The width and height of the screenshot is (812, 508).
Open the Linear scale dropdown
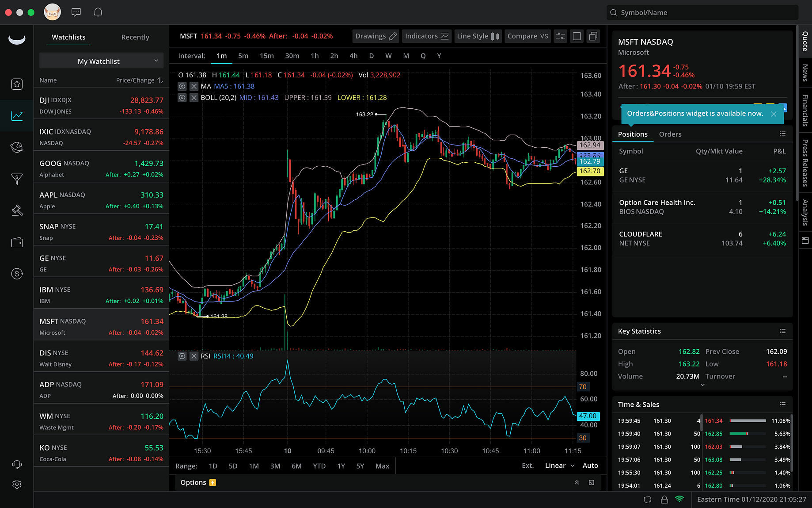point(559,466)
